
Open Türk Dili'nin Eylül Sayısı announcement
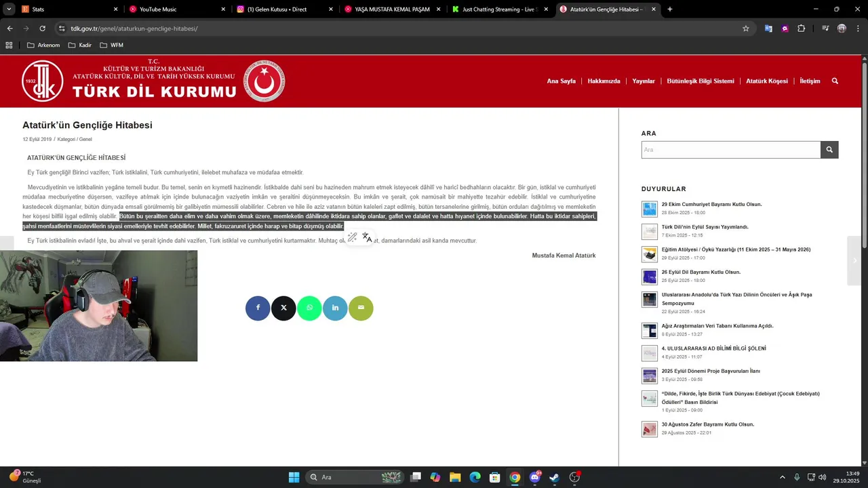point(705,227)
